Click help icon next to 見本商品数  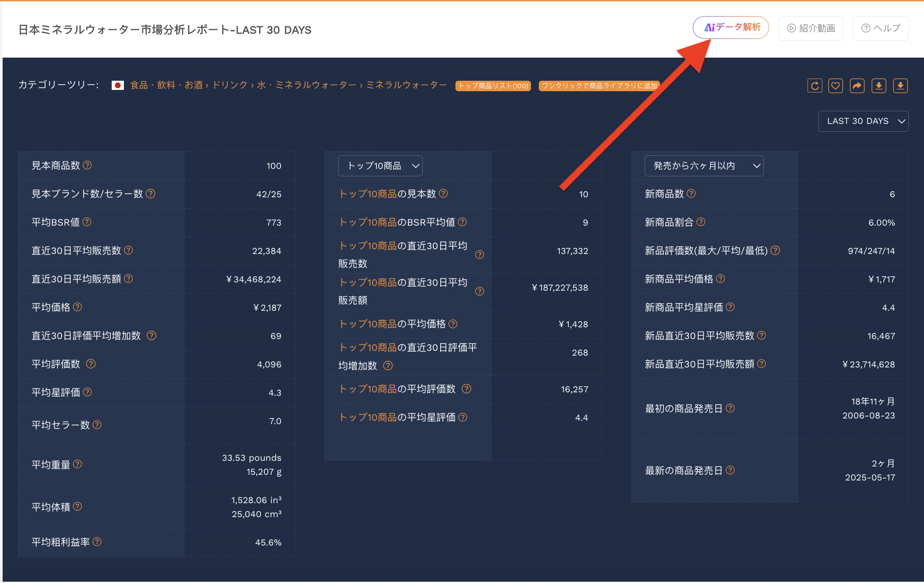tap(87, 165)
